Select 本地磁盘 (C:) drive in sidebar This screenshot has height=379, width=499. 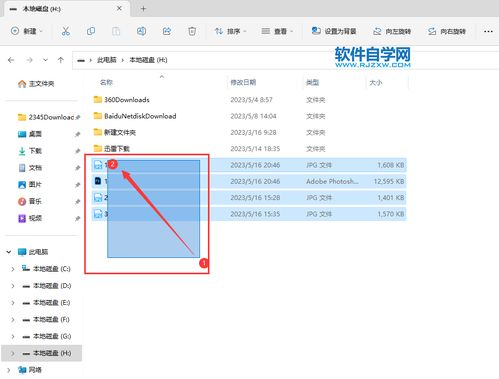46,269
